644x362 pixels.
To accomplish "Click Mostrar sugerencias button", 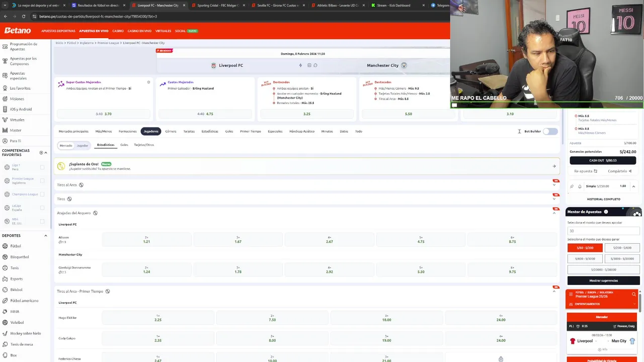I will [x=603, y=281].
